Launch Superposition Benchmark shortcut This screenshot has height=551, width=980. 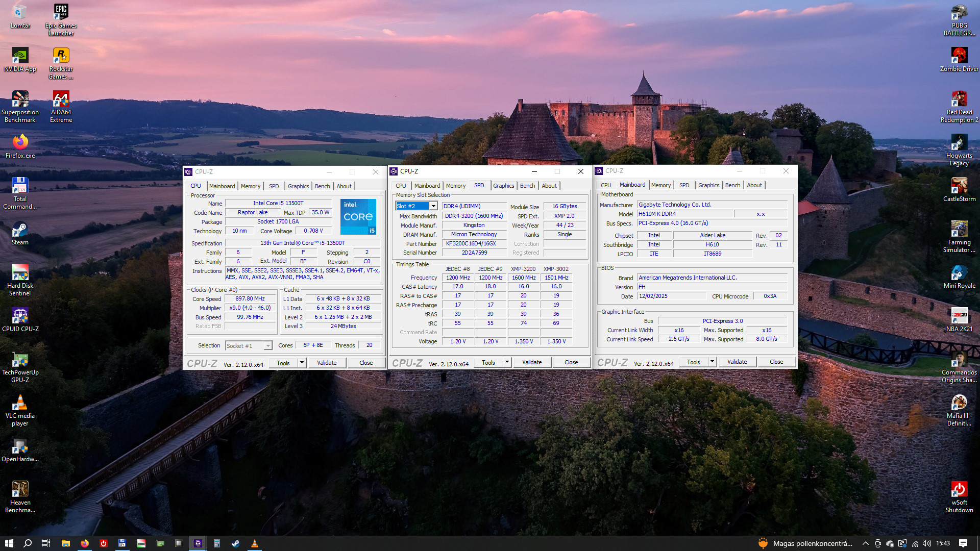pos(20,99)
